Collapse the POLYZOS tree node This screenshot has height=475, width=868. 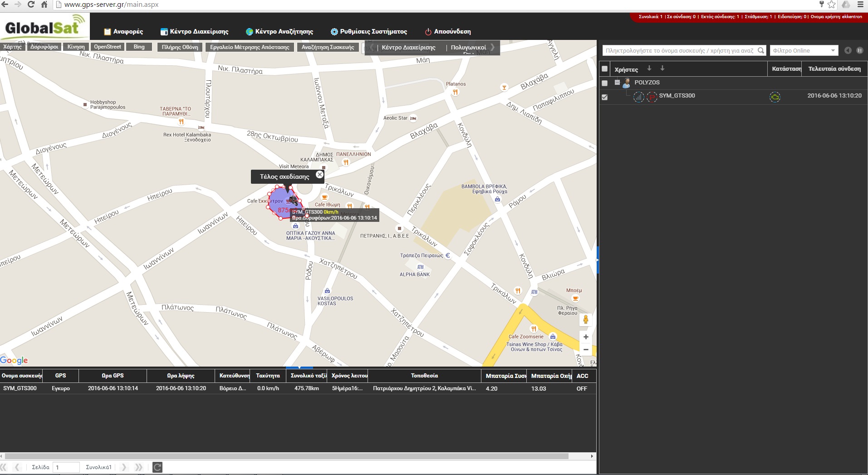pos(617,83)
